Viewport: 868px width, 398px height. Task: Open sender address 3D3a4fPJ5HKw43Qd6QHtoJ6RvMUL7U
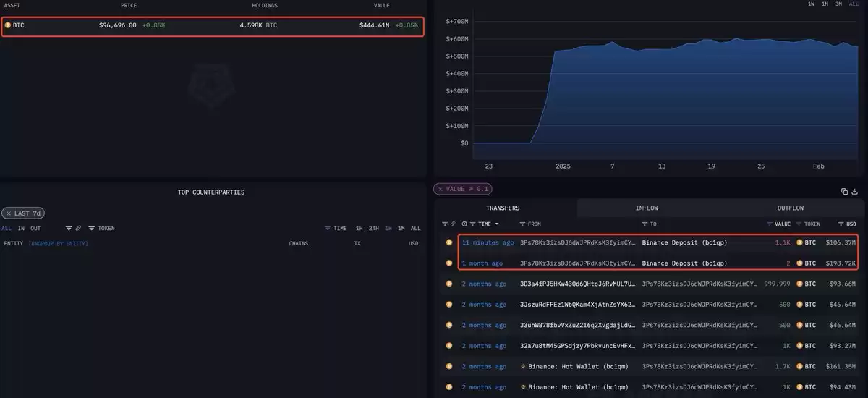tap(578, 284)
